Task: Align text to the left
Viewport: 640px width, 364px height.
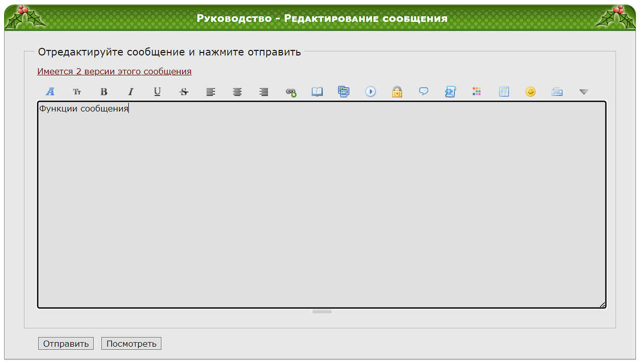Action: (211, 92)
